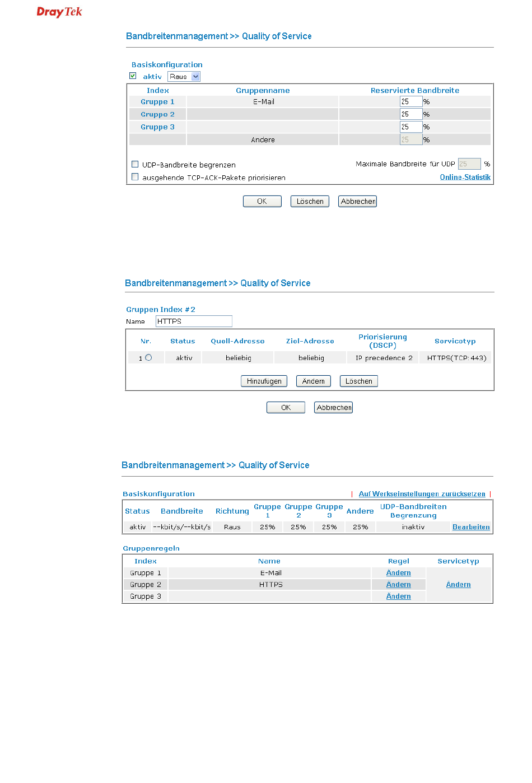Click Ändern link for Gruppe 1 rule

pyautogui.click(x=399, y=573)
